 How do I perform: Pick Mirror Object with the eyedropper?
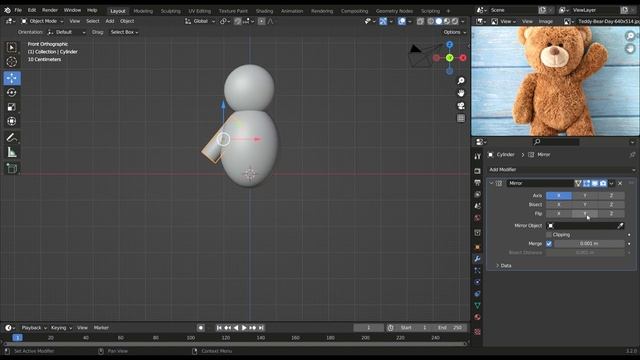coord(620,226)
